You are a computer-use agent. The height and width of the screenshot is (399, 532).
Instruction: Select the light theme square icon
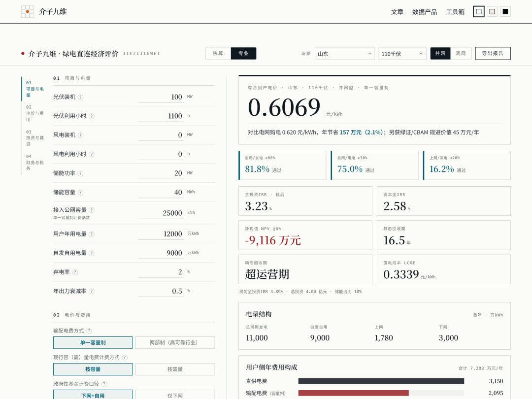point(478,11)
